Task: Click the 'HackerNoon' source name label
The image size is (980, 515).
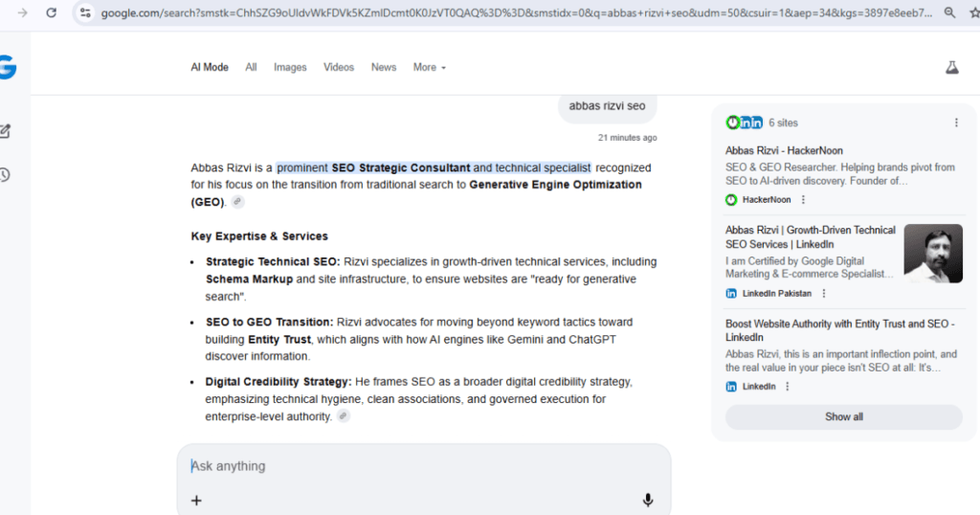Action: point(767,200)
